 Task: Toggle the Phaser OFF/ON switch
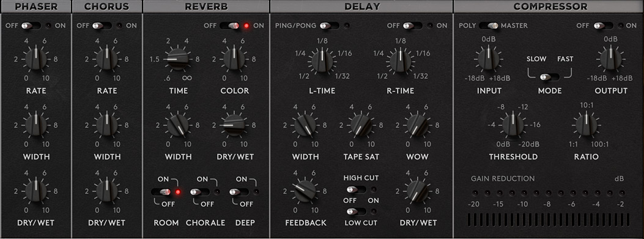coord(31,26)
